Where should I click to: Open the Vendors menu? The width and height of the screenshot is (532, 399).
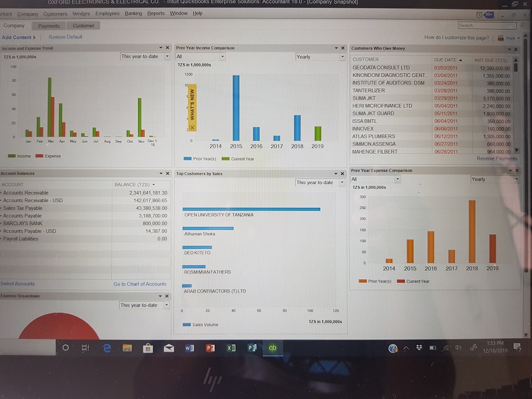click(x=81, y=14)
